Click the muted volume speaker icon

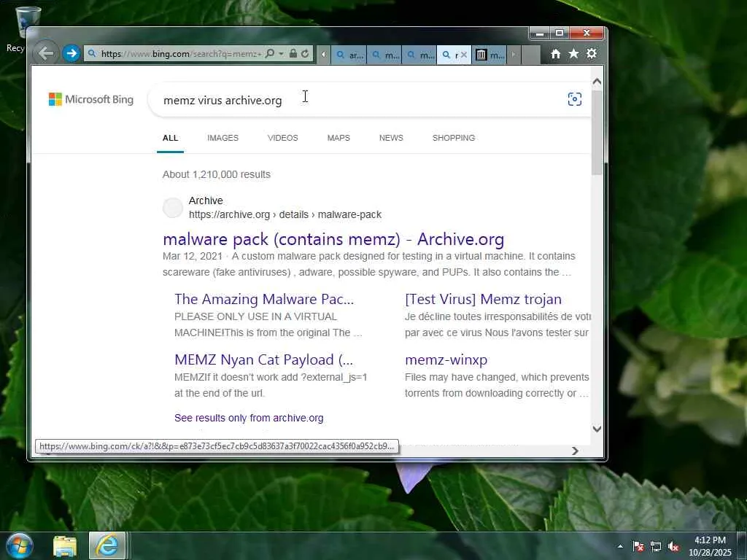[x=673, y=547]
